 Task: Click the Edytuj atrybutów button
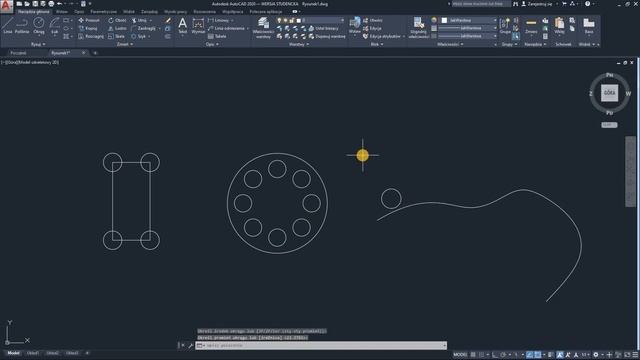(x=384, y=36)
